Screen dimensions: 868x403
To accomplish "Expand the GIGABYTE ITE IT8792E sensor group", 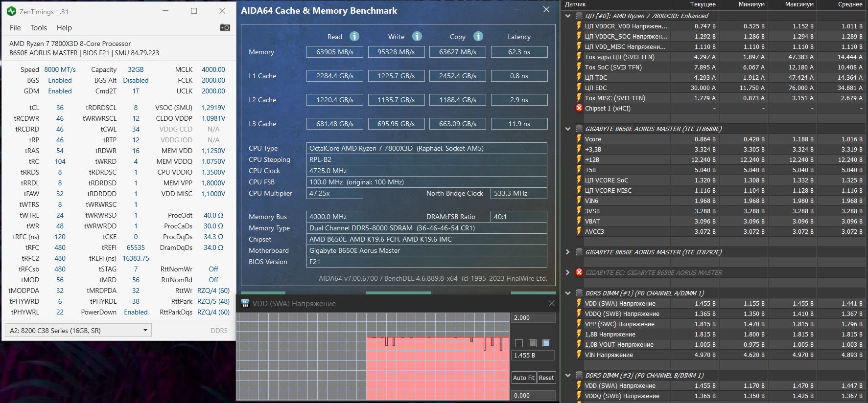I will (x=568, y=252).
